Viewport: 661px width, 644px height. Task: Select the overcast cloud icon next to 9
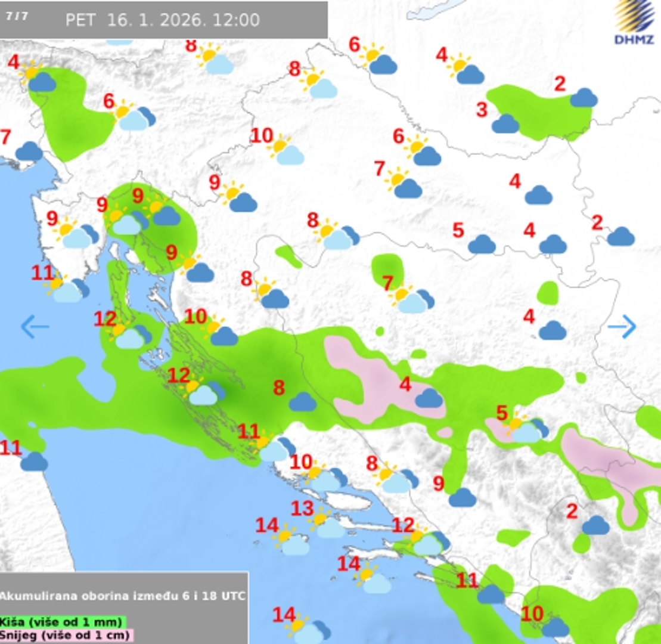pyautogui.click(x=462, y=497)
